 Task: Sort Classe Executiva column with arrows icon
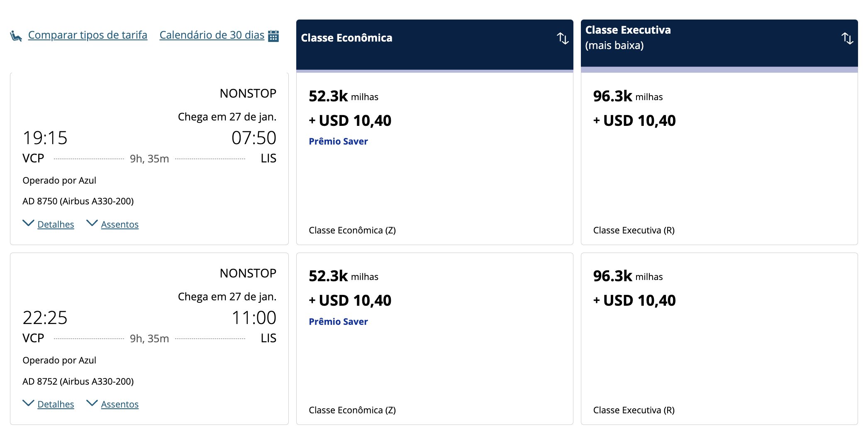847,38
